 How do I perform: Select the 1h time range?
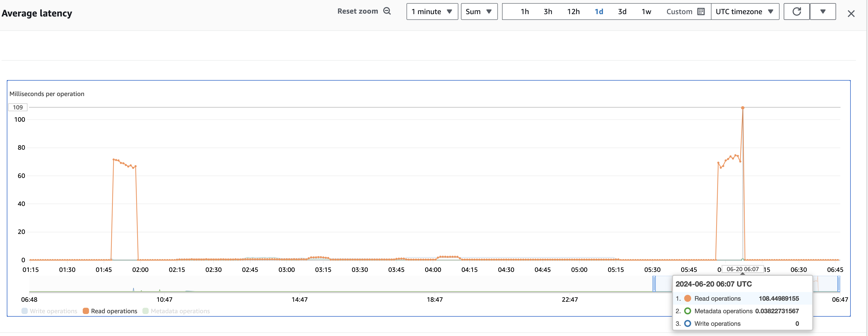[x=525, y=12]
